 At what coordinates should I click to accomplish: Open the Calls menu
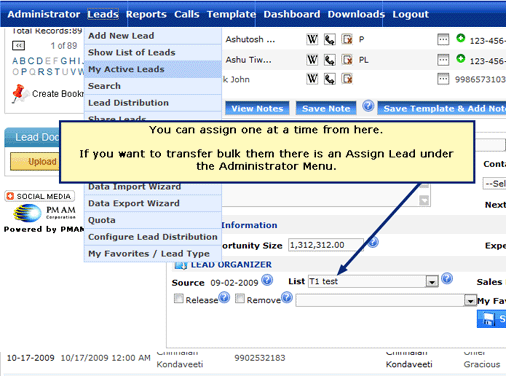(187, 14)
